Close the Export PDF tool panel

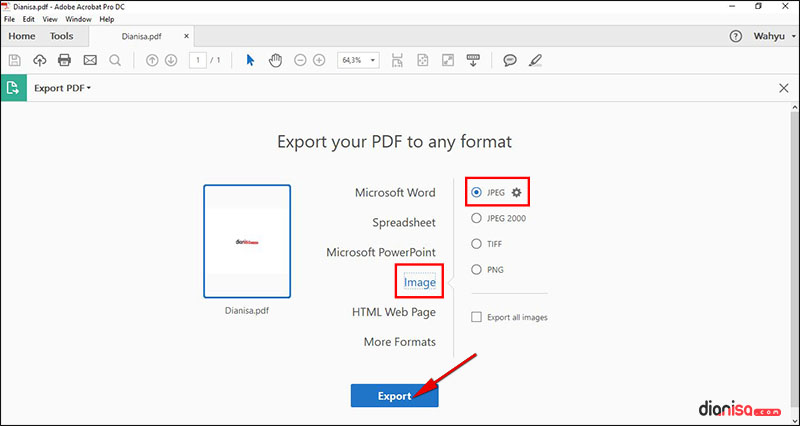pos(784,88)
